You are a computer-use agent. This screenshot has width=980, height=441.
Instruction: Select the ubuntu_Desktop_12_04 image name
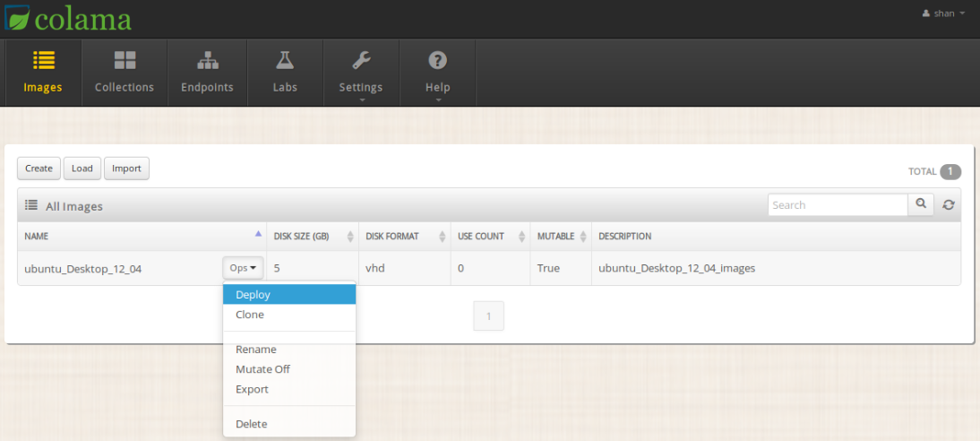tap(83, 268)
